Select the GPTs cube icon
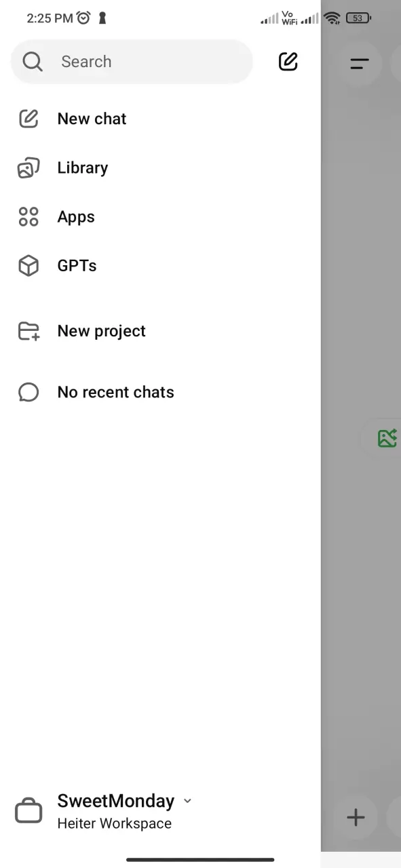Screen dimensions: 401x868 (x=28, y=266)
